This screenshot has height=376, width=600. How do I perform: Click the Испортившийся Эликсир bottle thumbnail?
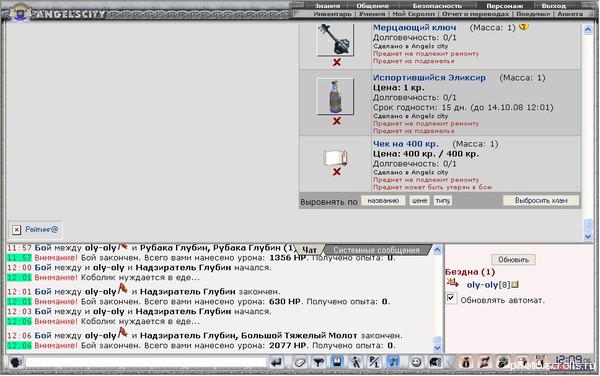click(335, 96)
